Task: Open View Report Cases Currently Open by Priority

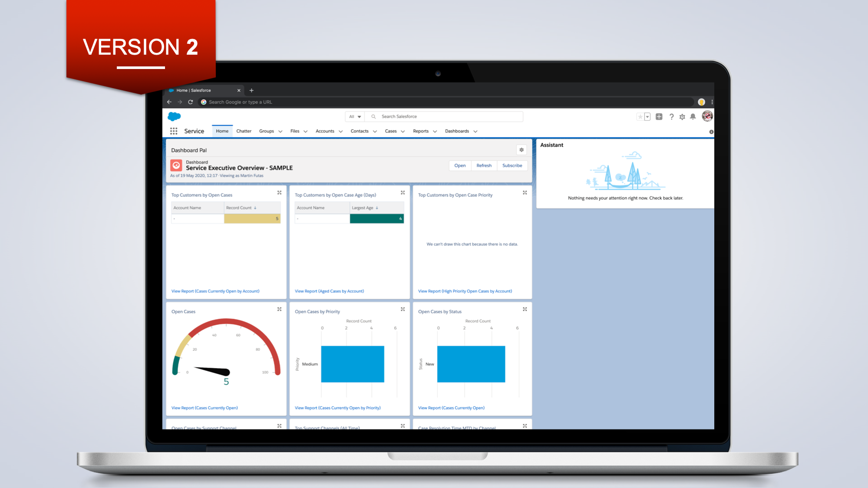Action: [337, 408]
